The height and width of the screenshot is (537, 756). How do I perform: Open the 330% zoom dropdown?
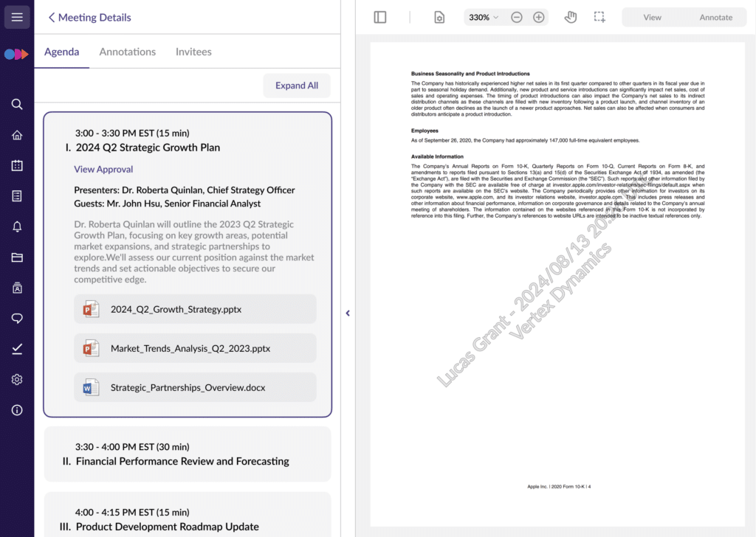(484, 17)
